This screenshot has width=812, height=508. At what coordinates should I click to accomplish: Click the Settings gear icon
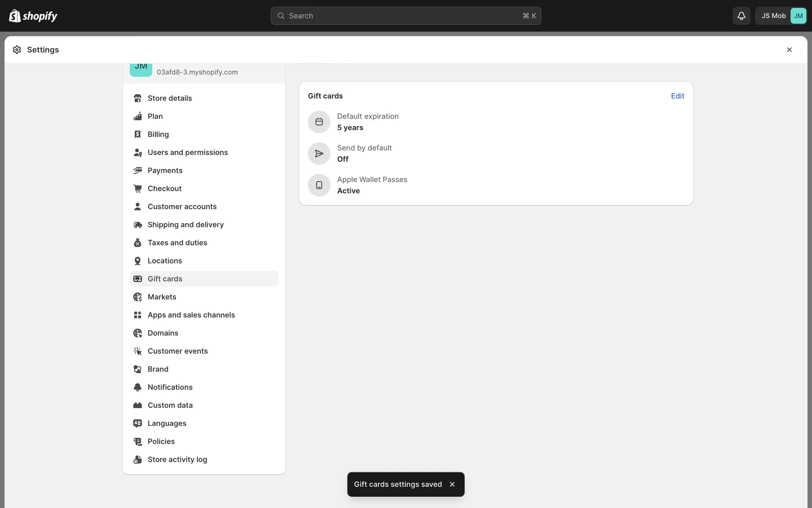17,50
